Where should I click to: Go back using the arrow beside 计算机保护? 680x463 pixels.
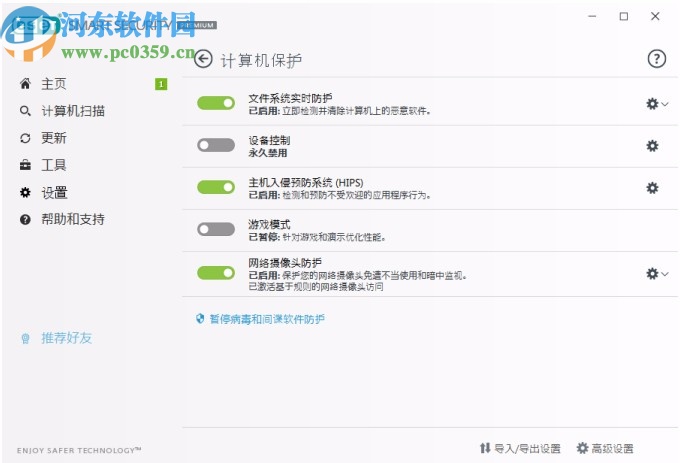[203, 59]
